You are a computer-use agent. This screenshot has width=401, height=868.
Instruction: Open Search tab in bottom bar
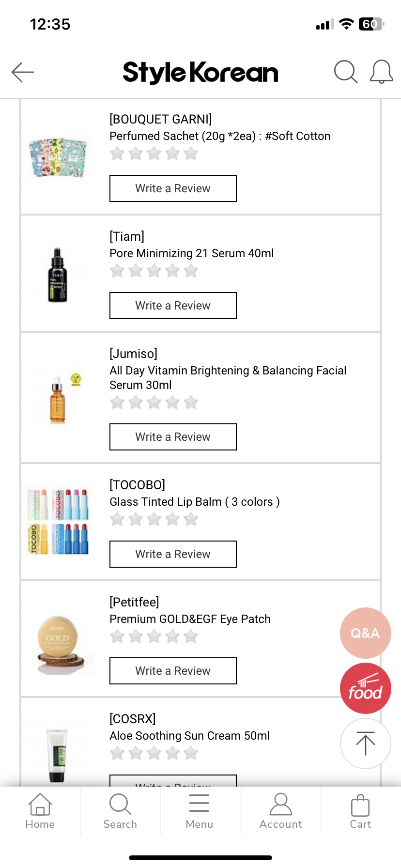(120, 811)
